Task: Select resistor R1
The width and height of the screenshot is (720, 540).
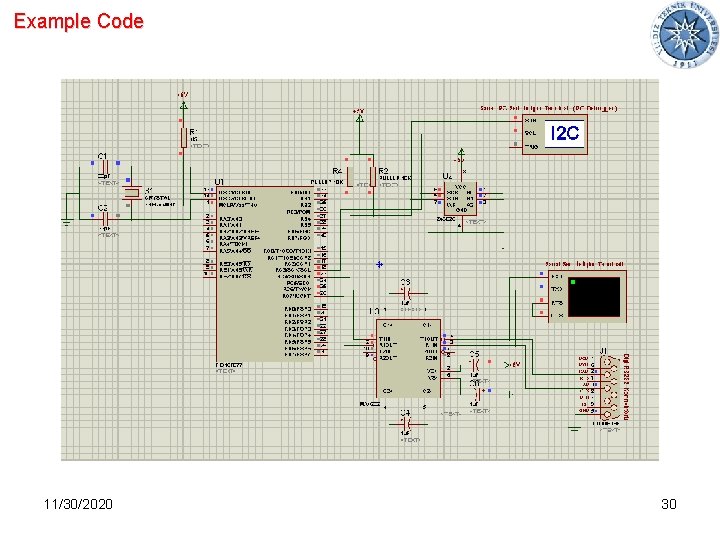Action: coord(184,137)
